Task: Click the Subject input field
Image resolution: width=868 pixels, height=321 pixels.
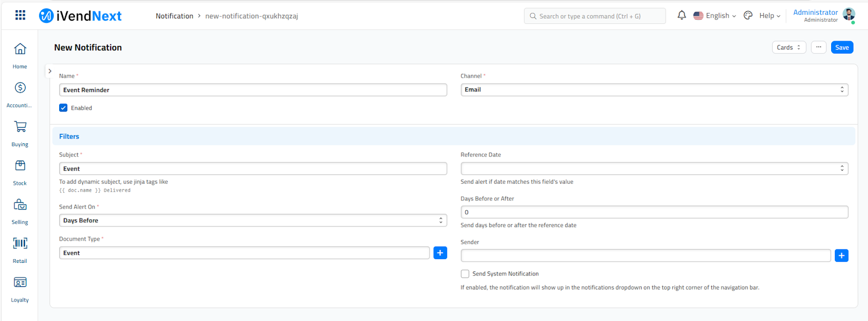Action: coord(253,169)
